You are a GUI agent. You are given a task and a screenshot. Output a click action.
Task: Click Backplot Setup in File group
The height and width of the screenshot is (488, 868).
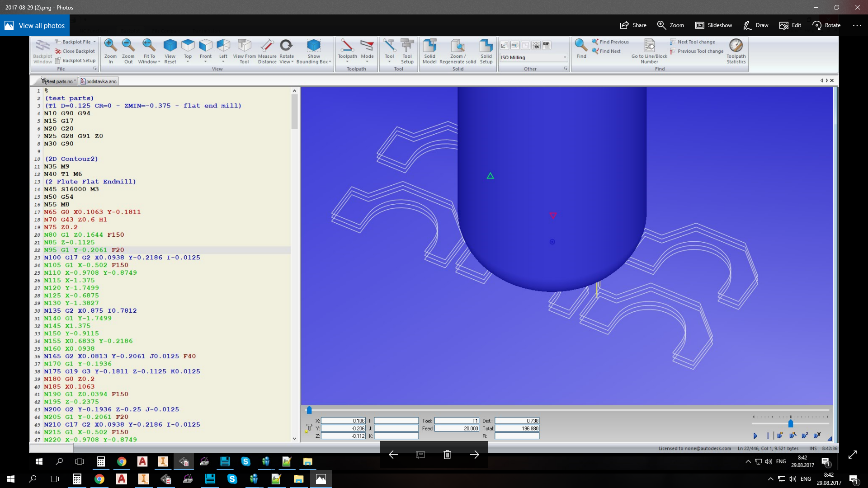[75, 61]
